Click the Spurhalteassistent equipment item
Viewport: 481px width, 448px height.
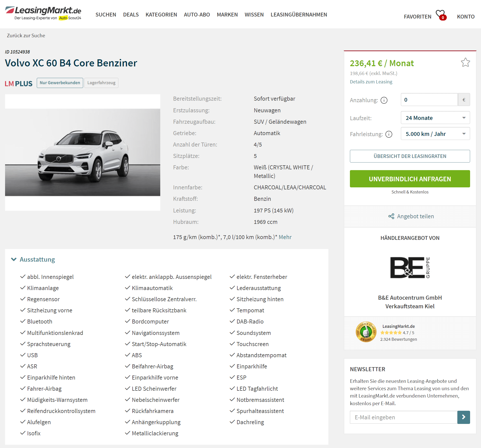point(260,411)
